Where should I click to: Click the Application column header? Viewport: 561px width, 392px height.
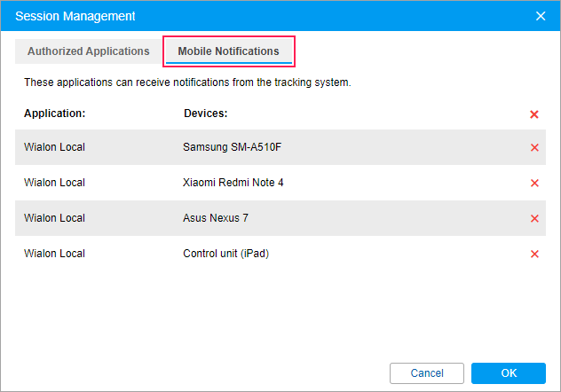click(54, 114)
